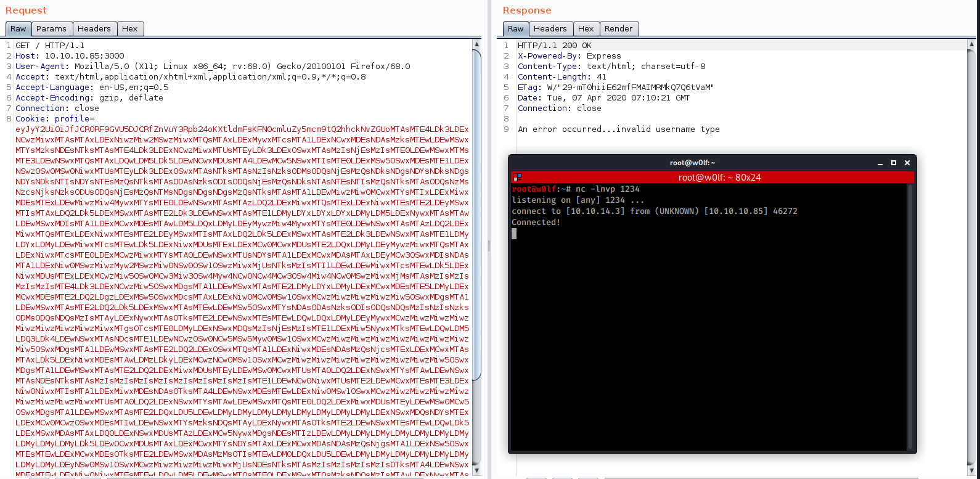Click the ETag response header line

pos(616,87)
